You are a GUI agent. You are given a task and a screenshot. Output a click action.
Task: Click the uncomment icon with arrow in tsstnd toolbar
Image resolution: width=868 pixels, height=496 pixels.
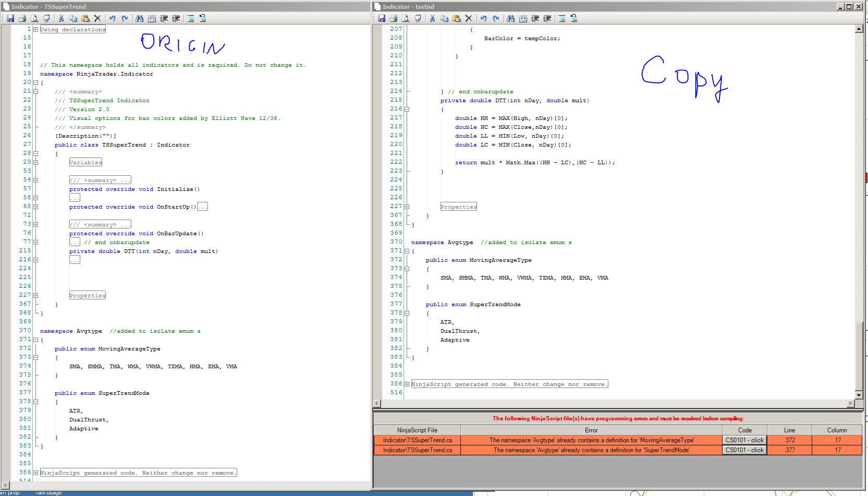(x=574, y=18)
